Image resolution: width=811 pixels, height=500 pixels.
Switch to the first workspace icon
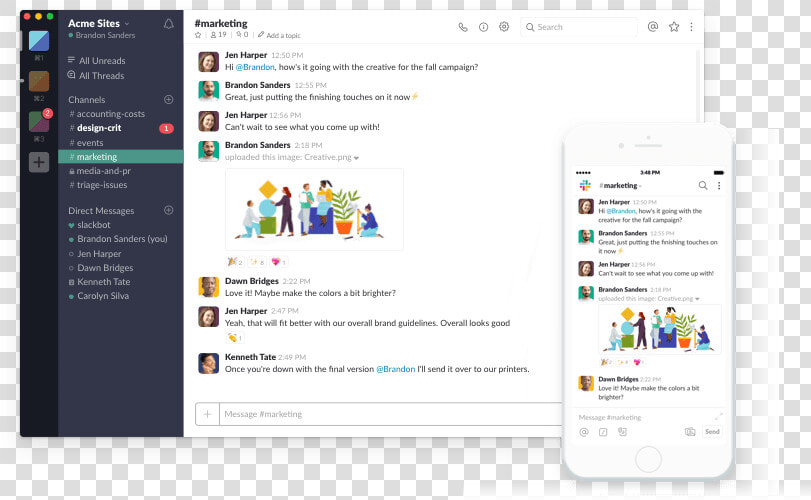(39, 41)
